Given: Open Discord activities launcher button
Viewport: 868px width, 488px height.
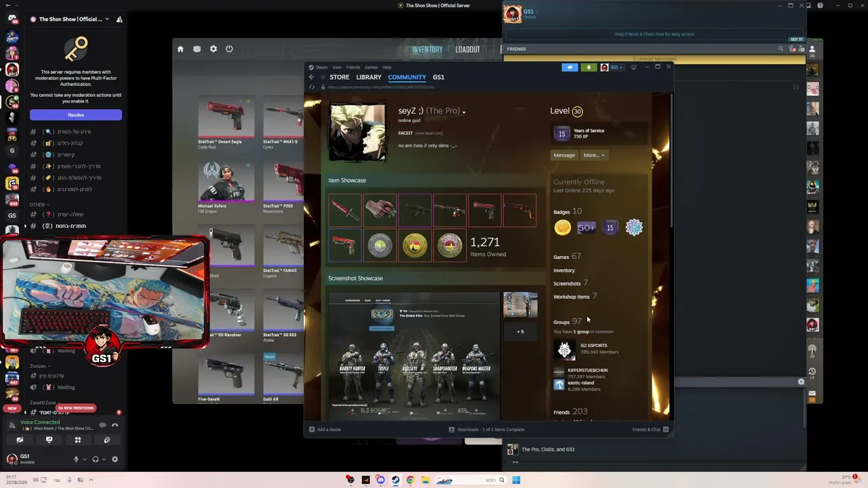Looking at the screenshot, I should click(78, 441).
